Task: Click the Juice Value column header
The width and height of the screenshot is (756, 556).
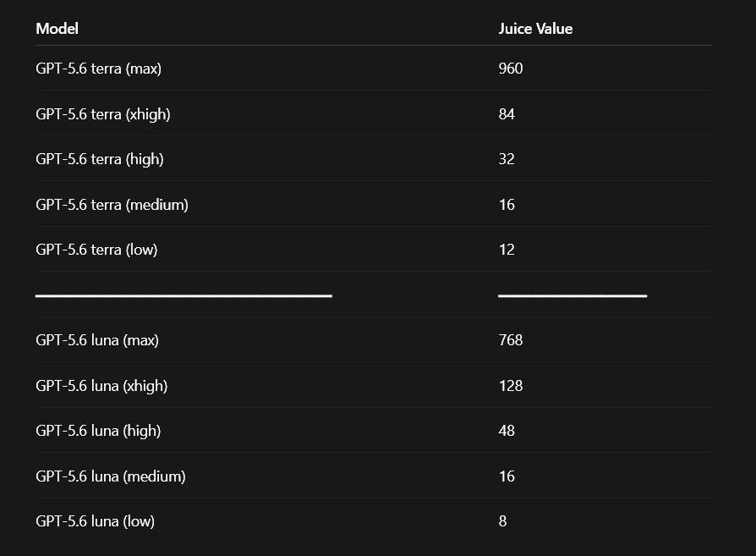Action: click(x=535, y=29)
